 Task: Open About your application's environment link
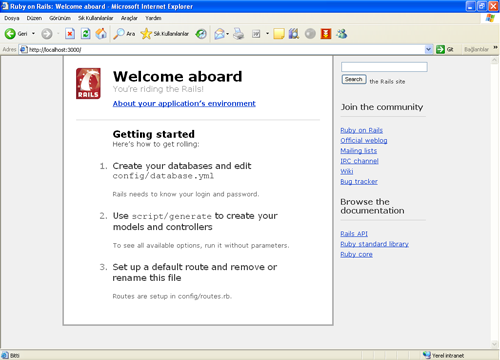(x=184, y=103)
